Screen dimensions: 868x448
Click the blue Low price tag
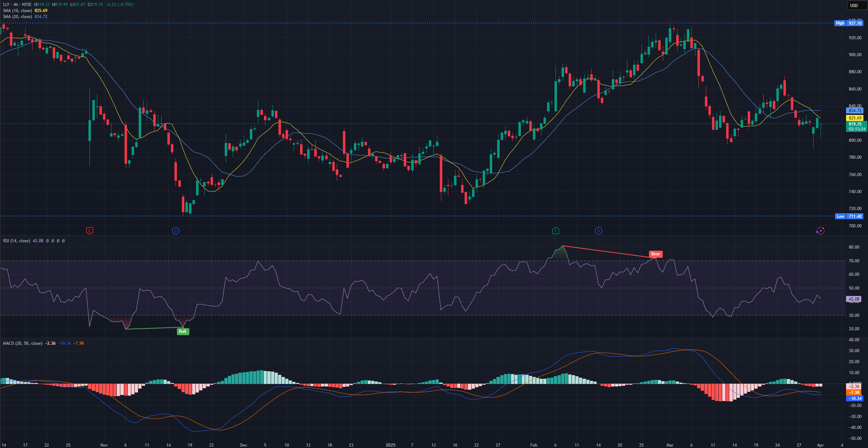840,216
